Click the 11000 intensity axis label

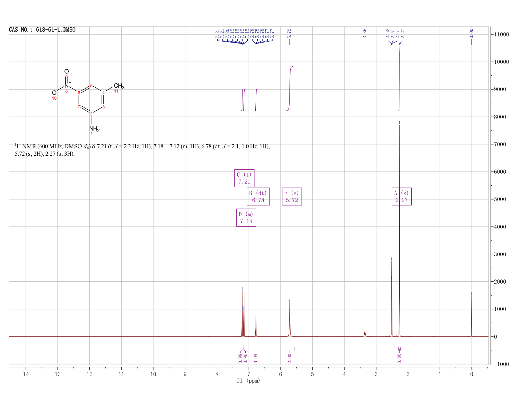501,34
